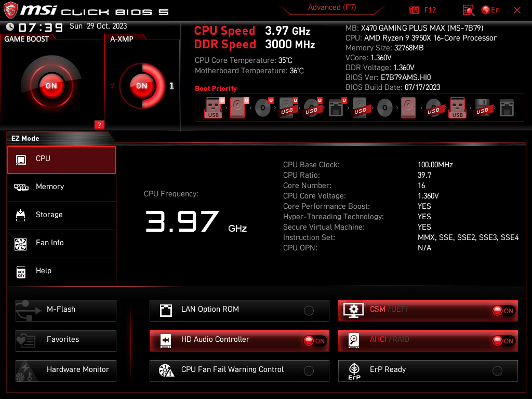Select the UEFI USB CD/DVD boot device
The height and width of the screenshot is (399, 532).
coord(312,108)
